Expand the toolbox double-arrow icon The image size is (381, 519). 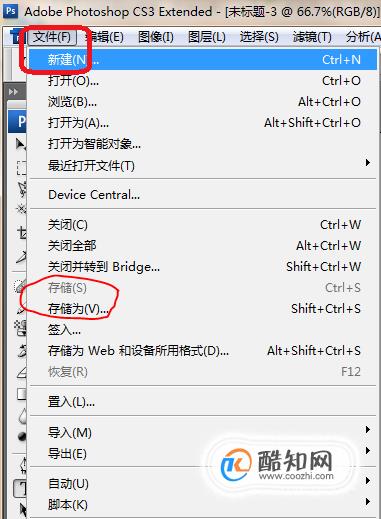(x=13, y=92)
